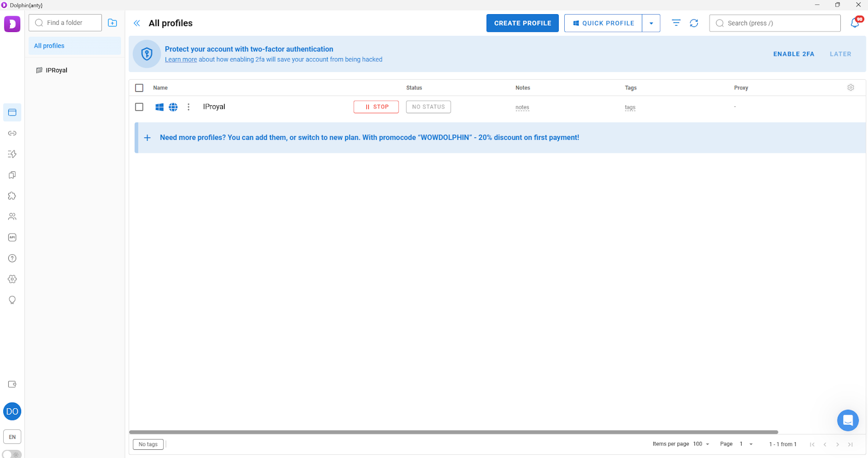
Task: Open the API section in sidebar
Action: pos(12,237)
